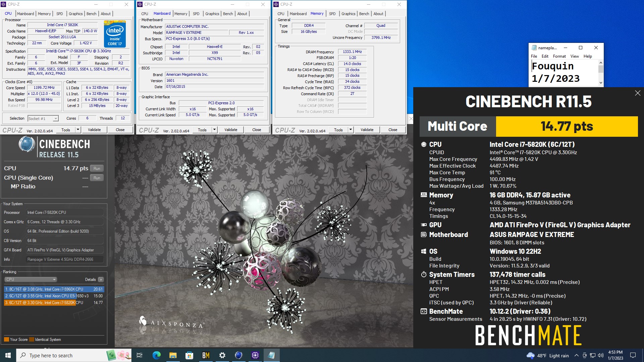Open the Socket #1 selection dropdown
Image resolution: width=644 pixels, height=362 pixels.
43,119
